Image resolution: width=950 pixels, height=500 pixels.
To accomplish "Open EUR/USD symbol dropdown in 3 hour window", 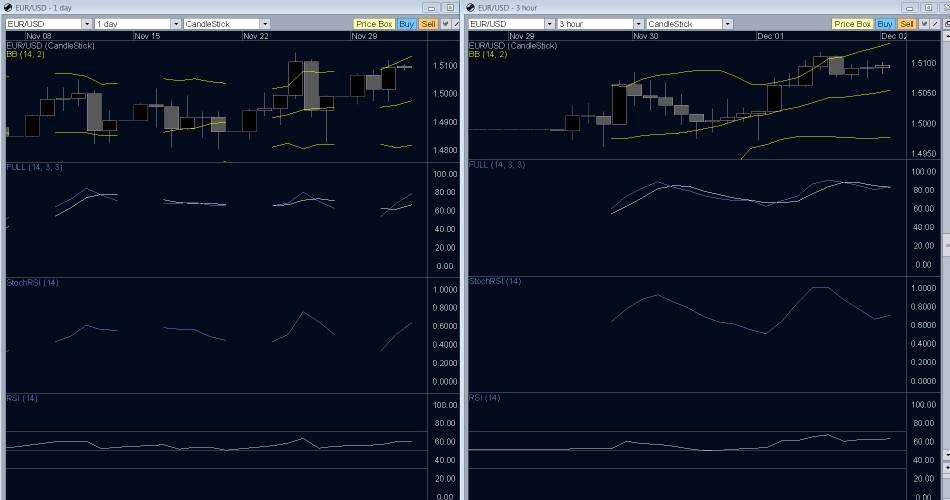I will tap(550, 24).
